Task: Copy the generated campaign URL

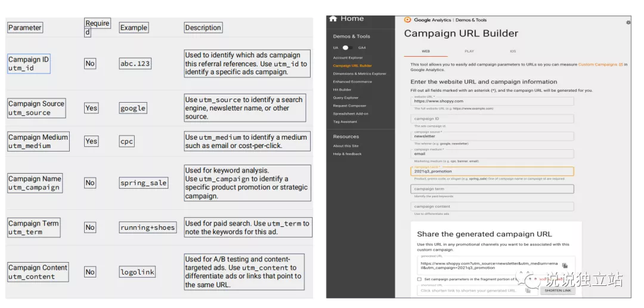Action: click(564, 265)
